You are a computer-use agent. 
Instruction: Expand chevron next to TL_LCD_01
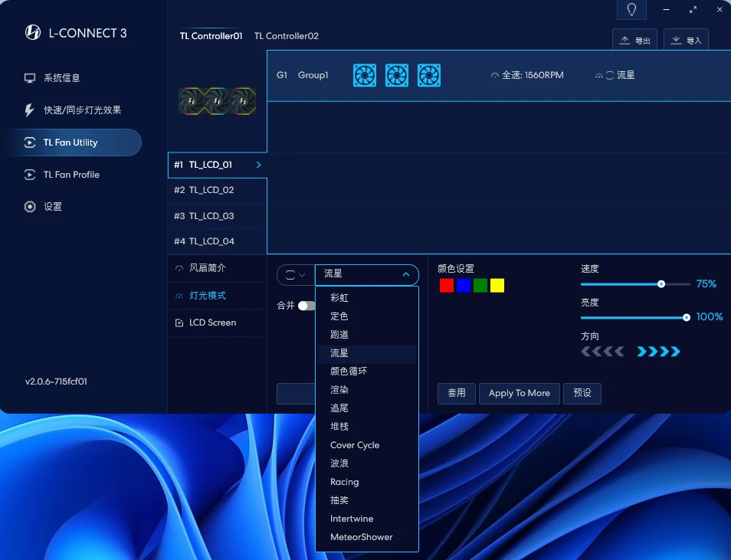click(x=259, y=165)
